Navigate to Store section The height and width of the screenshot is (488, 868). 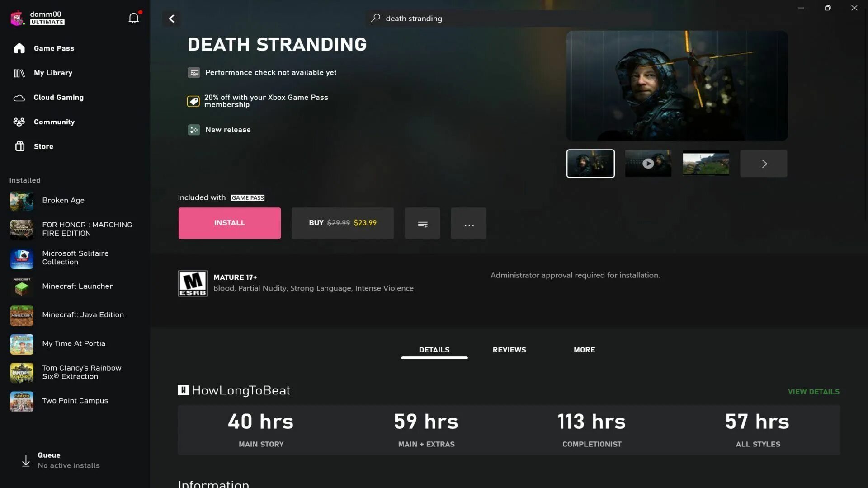(43, 146)
